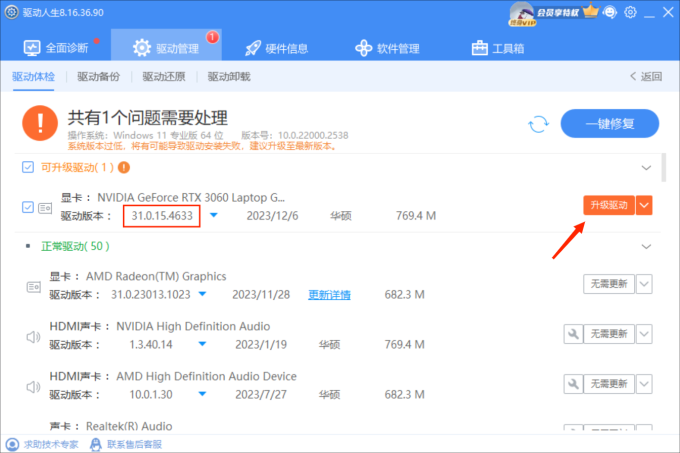Click the 驱动人生 app logo icon

click(11, 12)
